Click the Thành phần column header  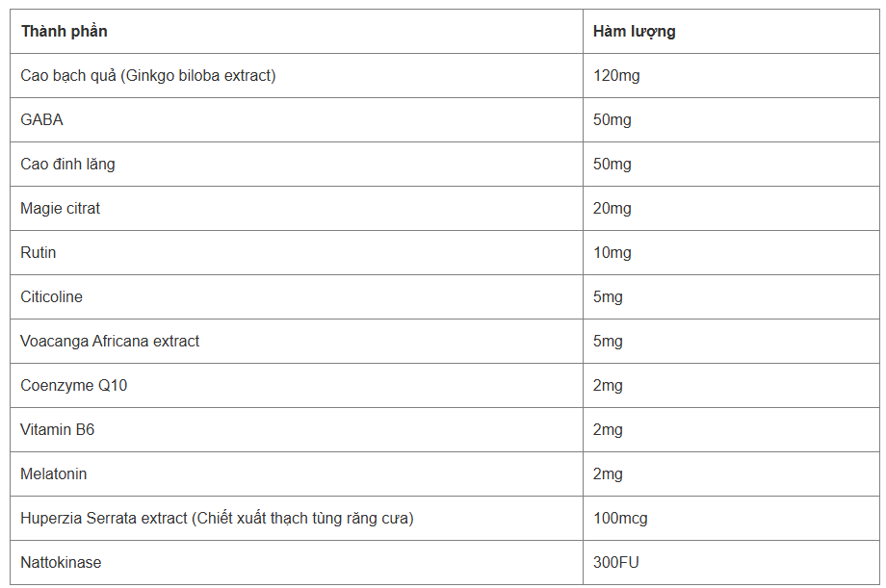tap(65, 32)
